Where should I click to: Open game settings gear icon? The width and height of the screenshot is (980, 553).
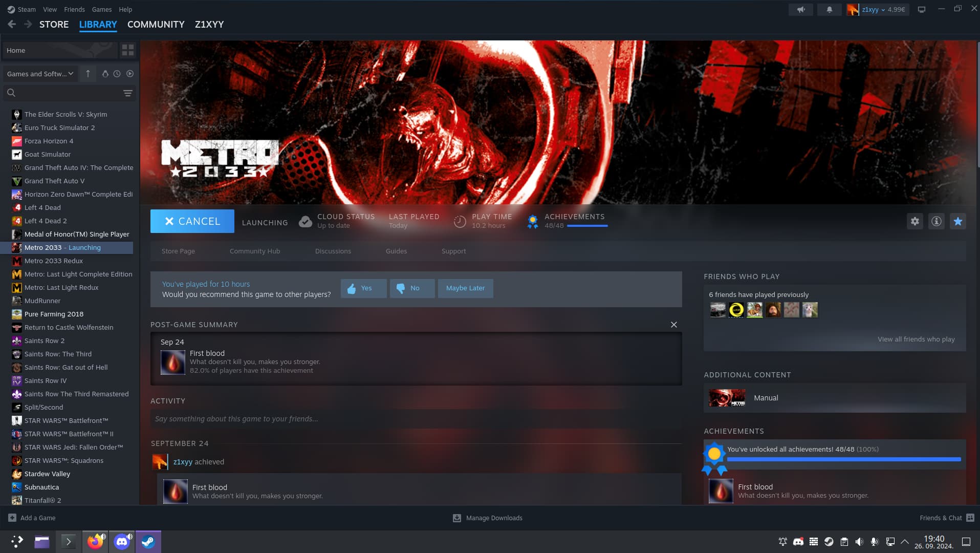(x=914, y=221)
